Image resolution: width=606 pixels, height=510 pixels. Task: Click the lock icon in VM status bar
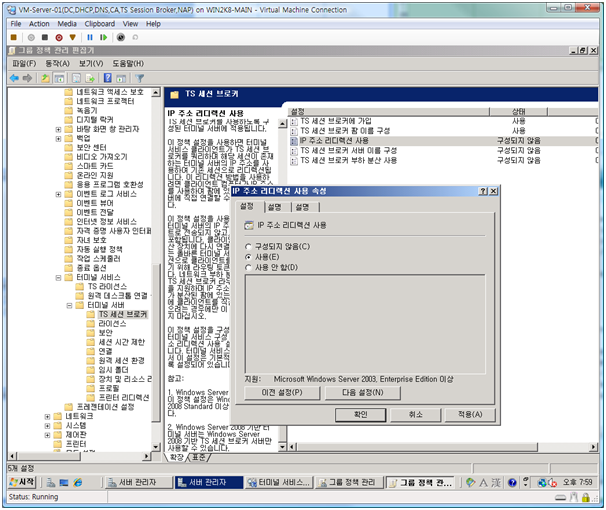(586, 498)
